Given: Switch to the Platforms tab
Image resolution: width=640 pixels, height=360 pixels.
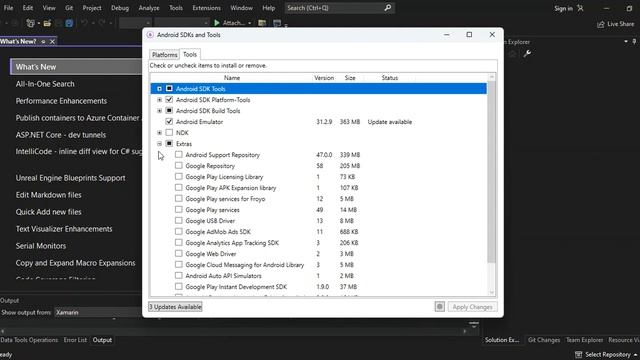Looking at the screenshot, I should pos(164,55).
